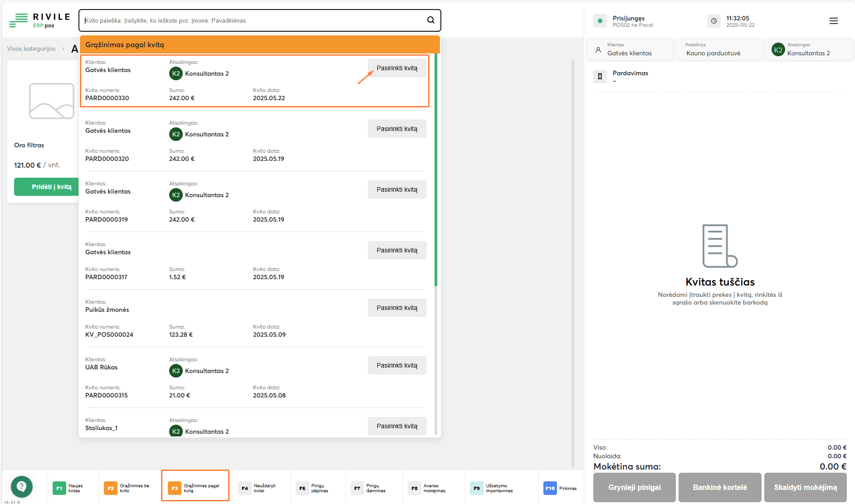This screenshot has height=504, width=855.
Task: Choose Pasirinkti kvitą for KV_POS000024
Action: pos(396,308)
